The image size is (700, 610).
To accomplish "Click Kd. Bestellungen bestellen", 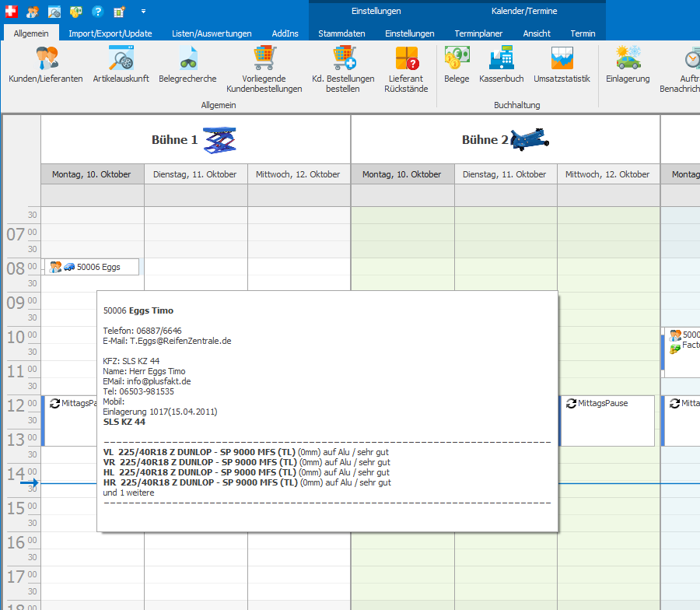I will pos(343,70).
